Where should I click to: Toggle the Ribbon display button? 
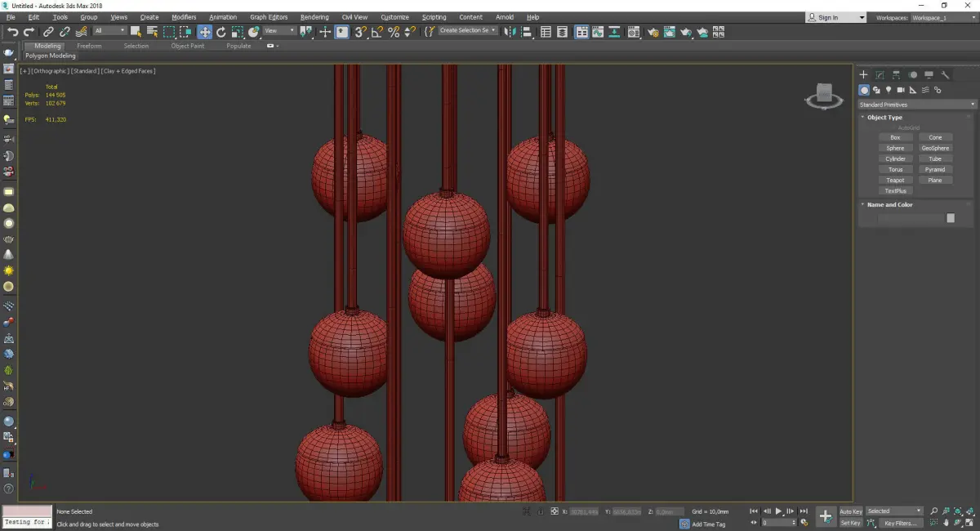[581, 32]
